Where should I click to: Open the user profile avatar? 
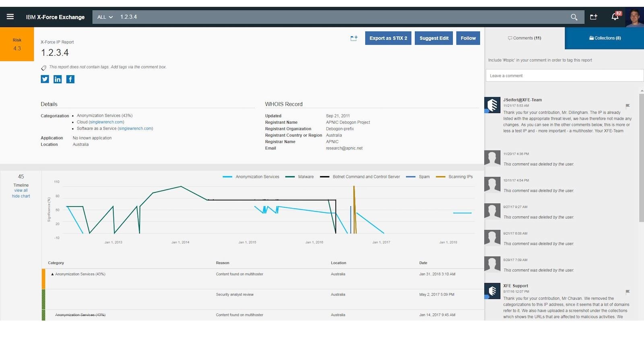tap(635, 17)
